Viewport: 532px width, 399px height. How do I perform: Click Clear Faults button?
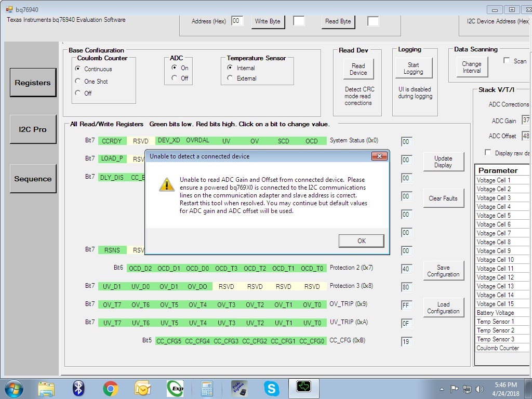point(443,198)
